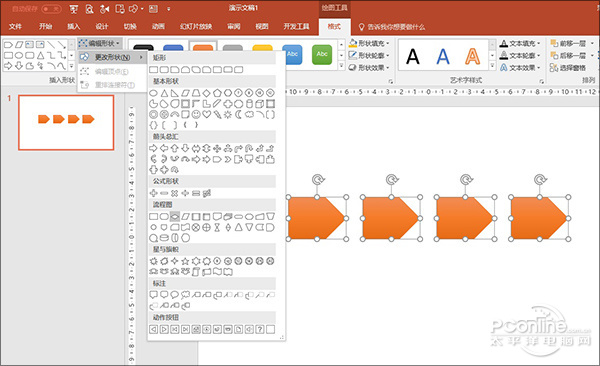Select the quad arrow shape
This screenshot has height=366, width=600.
(217, 148)
